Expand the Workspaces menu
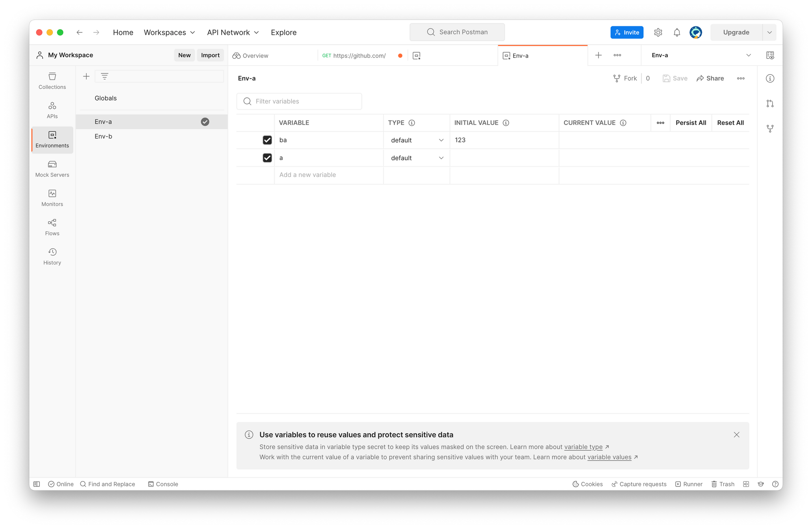Viewport: 812px width, 529px height. click(169, 32)
